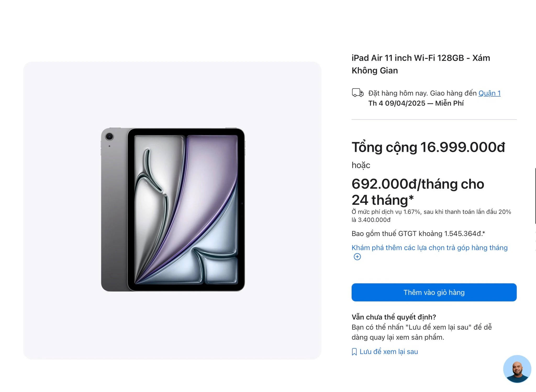Click the Bao gồm thuế GTGT tax line
Screen dimensions: 536x392
click(x=418, y=234)
